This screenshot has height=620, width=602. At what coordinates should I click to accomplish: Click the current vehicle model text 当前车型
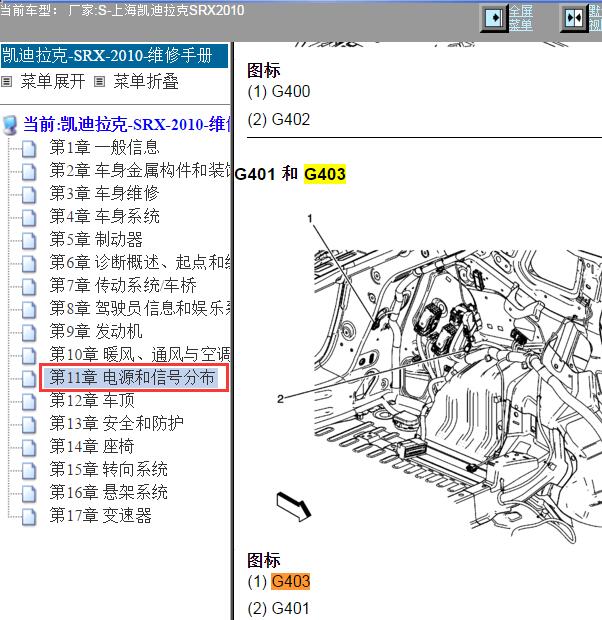(122, 10)
